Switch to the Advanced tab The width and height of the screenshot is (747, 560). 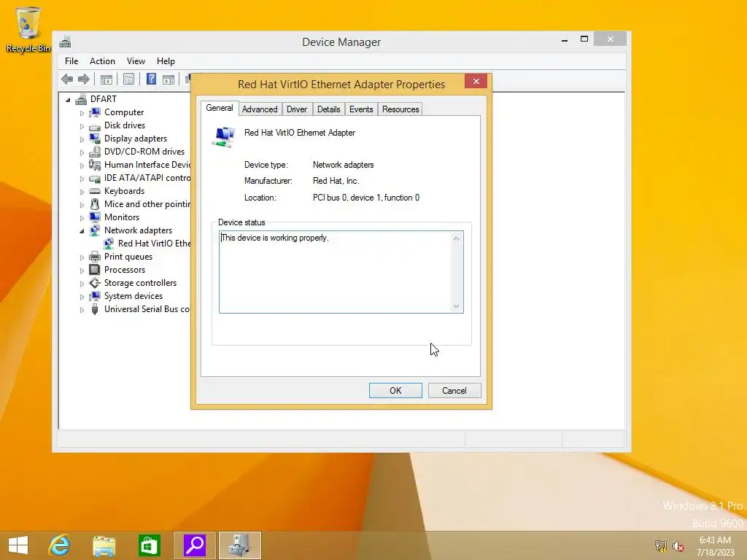coord(260,109)
